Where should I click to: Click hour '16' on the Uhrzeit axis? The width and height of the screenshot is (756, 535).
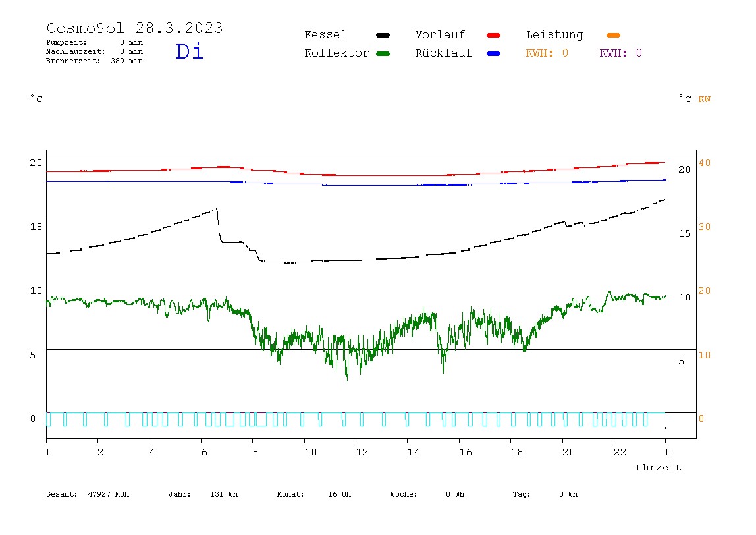pos(466,452)
